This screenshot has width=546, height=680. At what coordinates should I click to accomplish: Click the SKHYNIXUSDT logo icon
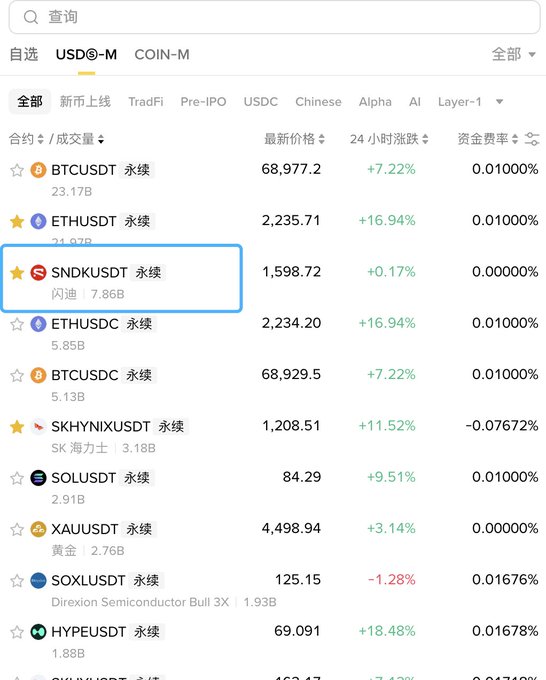(x=38, y=427)
